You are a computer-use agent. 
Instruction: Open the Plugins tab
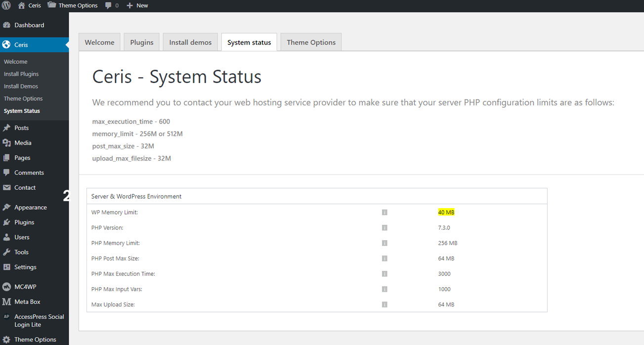(x=142, y=42)
